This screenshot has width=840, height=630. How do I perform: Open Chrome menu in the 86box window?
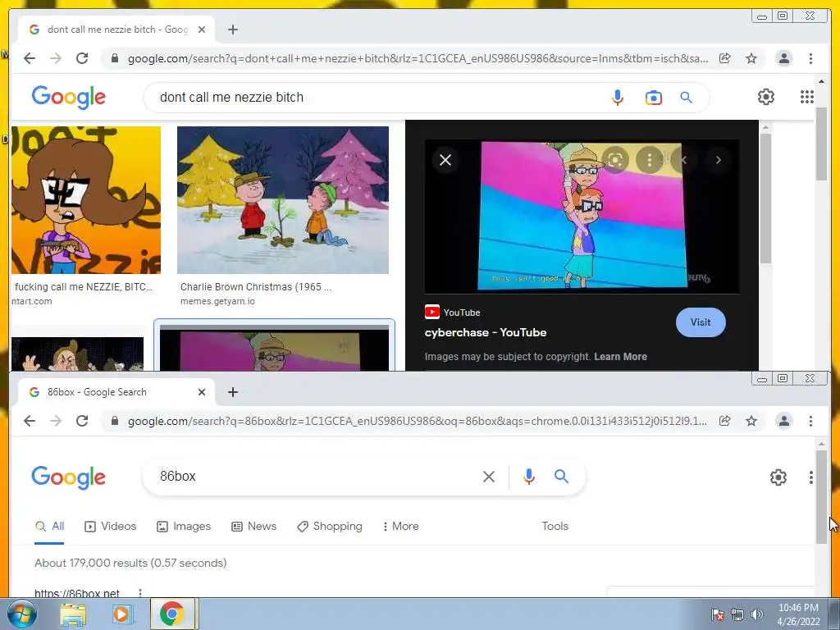coord(810,421)
